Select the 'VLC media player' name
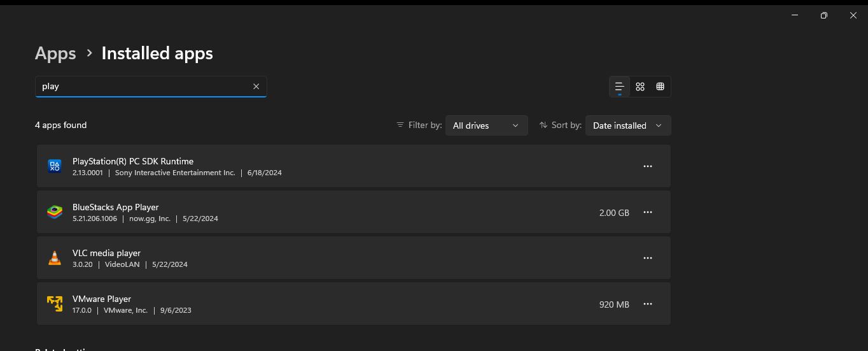Image resolution: width=868 pixels, height=351 pixels. coord(106,253)
